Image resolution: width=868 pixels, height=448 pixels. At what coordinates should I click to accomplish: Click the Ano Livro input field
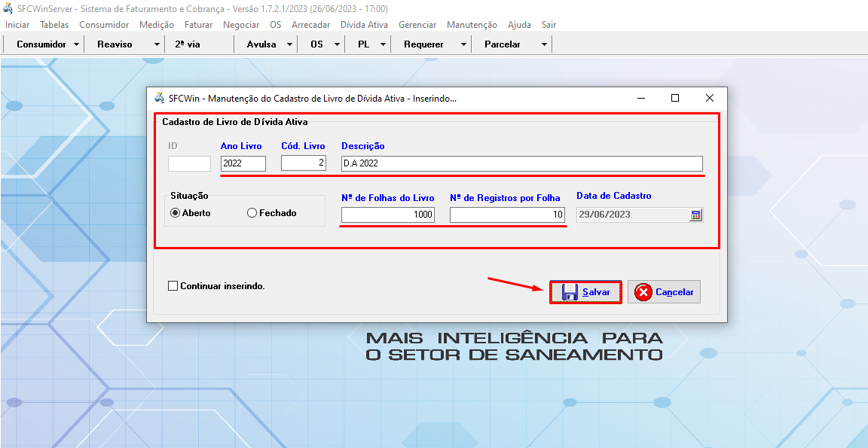(243, 163)
